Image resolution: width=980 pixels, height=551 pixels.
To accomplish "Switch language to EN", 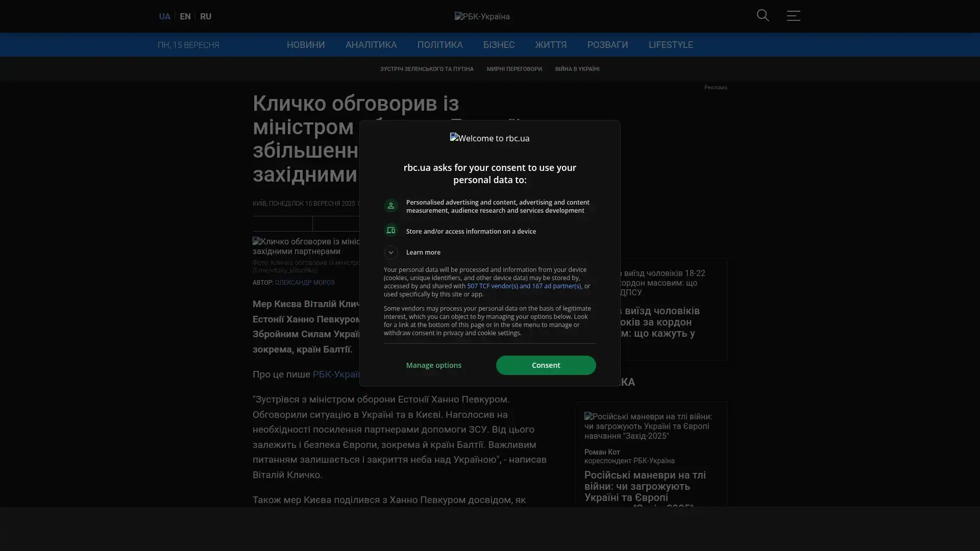I will [185, 16].
